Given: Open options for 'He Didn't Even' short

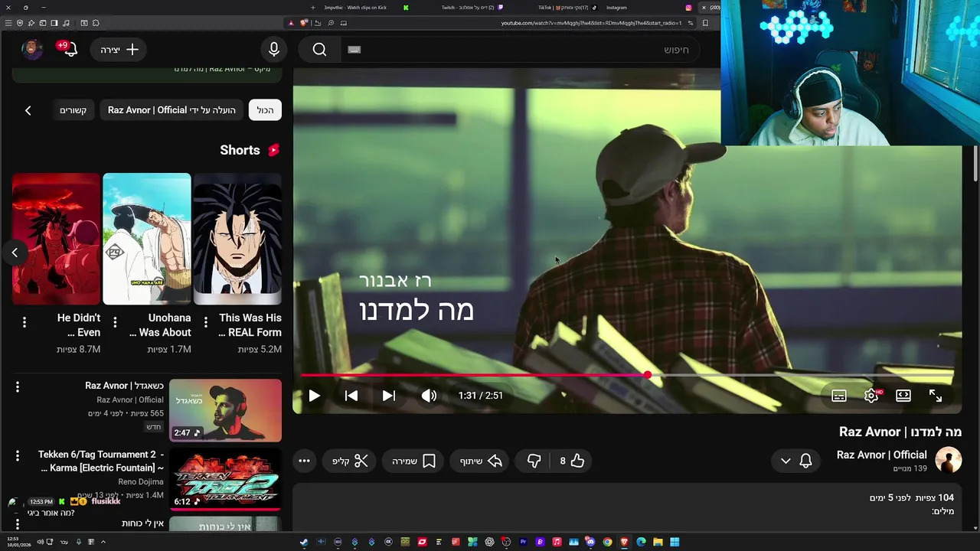Looking at the screenshot, I should tap(24, 323).
